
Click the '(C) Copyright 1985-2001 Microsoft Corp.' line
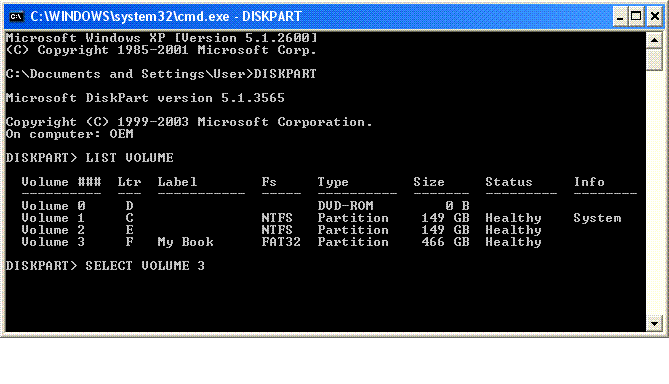161,50
